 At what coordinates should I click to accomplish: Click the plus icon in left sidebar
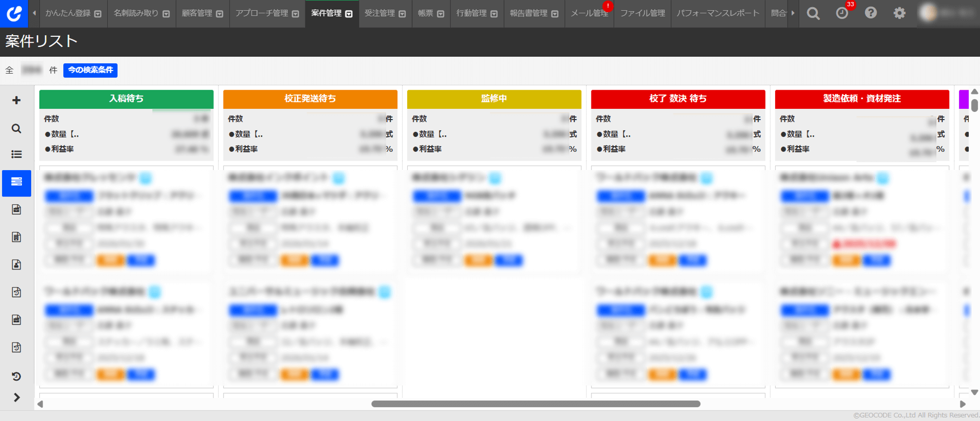[x=16, y=100]
